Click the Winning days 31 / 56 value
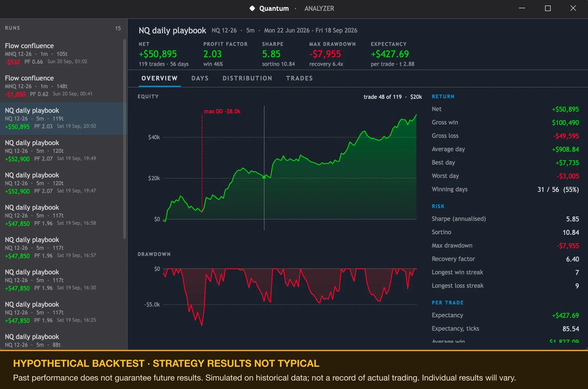 (558, 189)
